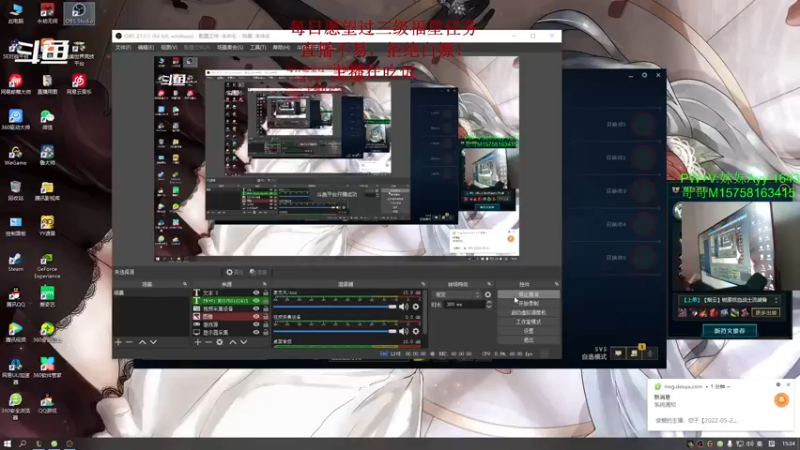This screenshot has width=800, height=450.
Task: Click the 停止推流 button
Action: coord(528,294)
